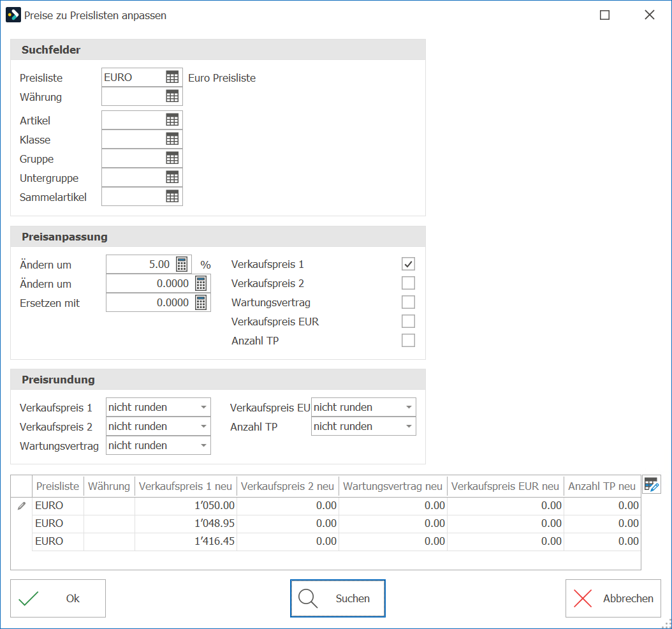This screenshot has height=629, width=672.
Task: Enable the Verkaufspreis 2 checkbox
Action: point(408,283)
